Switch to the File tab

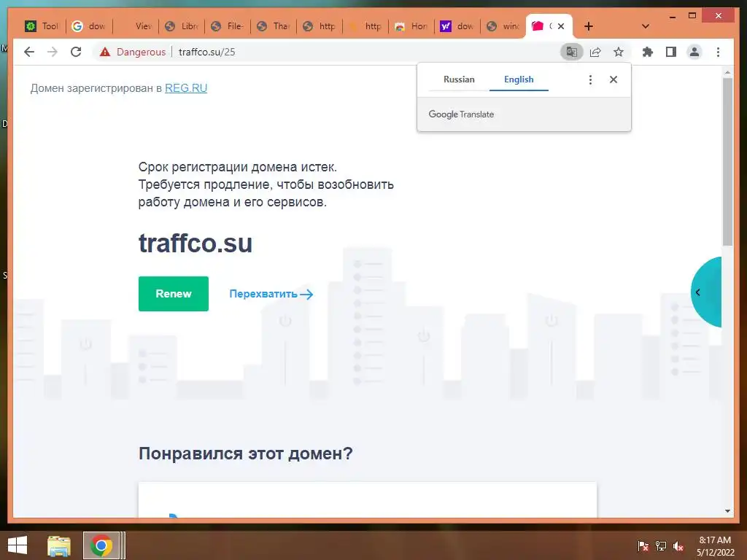point(228,26)
